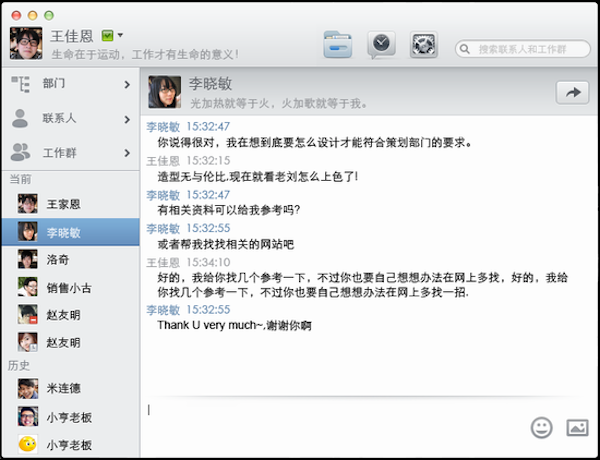
Task: Open chat with 销售小古
Action: click(70, 287)
